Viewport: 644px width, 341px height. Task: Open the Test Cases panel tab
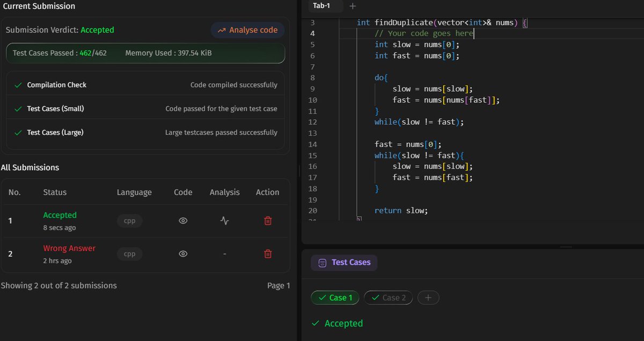(344, 263)
